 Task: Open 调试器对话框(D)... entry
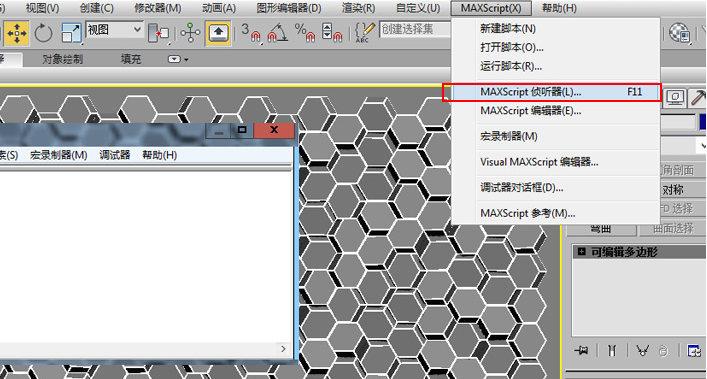coord(556,187)
